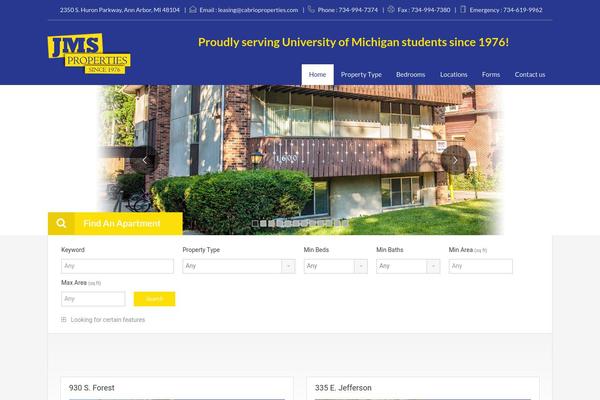Advance slideshow with right arrow
Viewport: 600px width, 400px height.
[455, 160]
